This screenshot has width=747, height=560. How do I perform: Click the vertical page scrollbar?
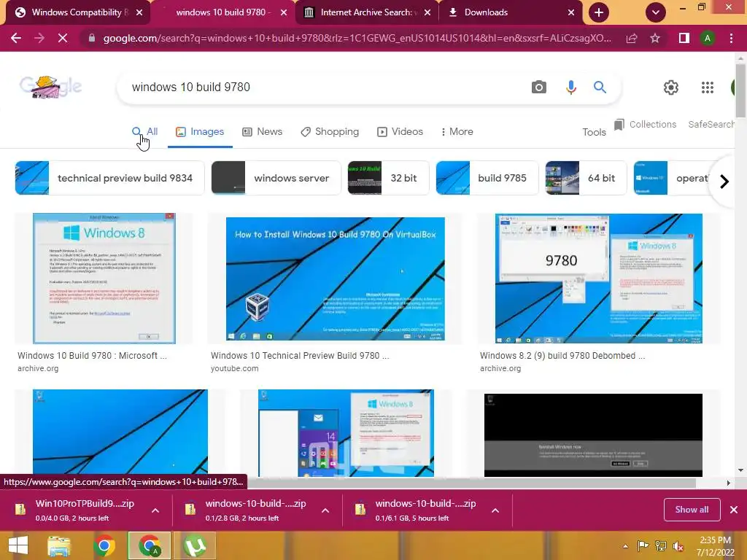tap(740, 90)
